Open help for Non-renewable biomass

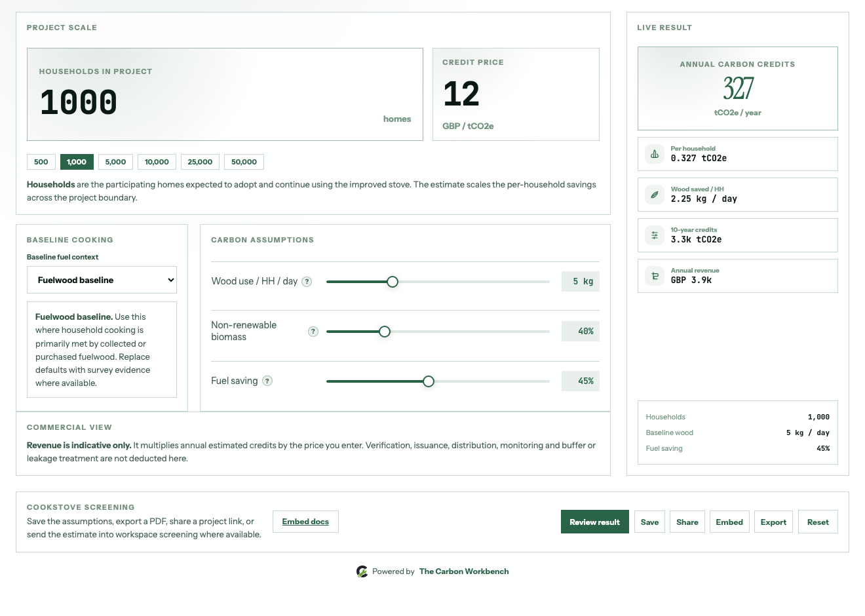(313, 332)
